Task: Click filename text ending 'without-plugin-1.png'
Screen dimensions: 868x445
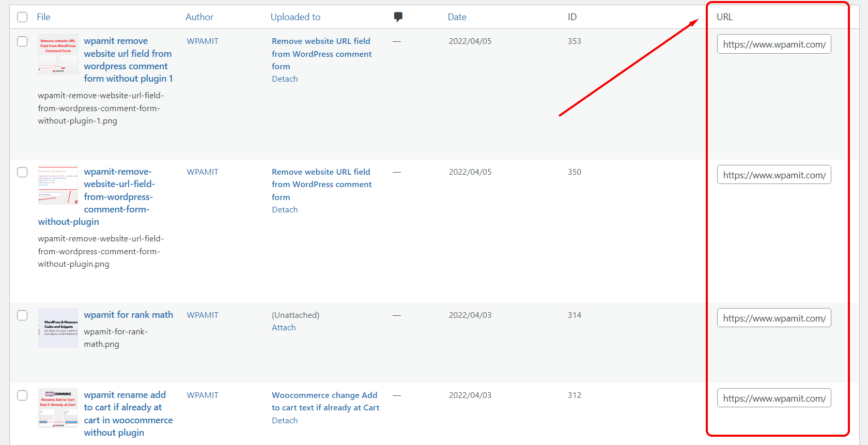Action: point(101,108)
